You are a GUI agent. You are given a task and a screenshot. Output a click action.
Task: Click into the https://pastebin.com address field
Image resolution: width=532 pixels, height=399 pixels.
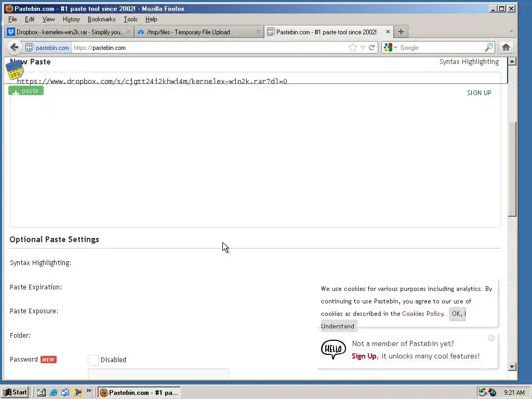pos(209,48)
